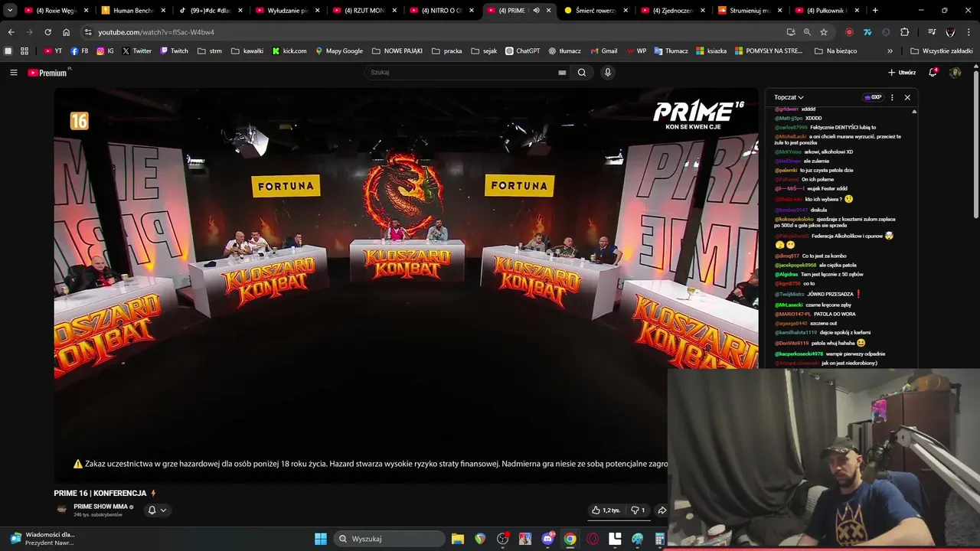980x551 pixels.
Task: Dislike the video with thumbs down
Action: pos(638,510)
